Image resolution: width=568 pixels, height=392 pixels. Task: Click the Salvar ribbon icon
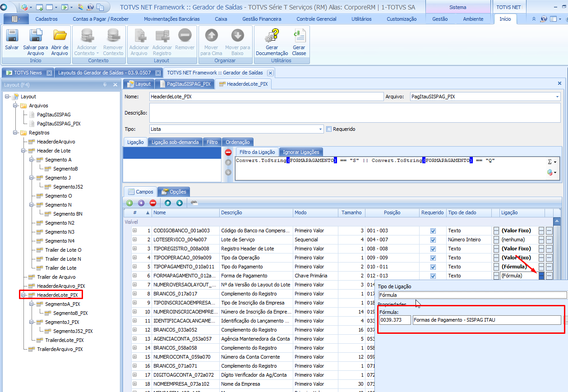[x=12, y=36]
